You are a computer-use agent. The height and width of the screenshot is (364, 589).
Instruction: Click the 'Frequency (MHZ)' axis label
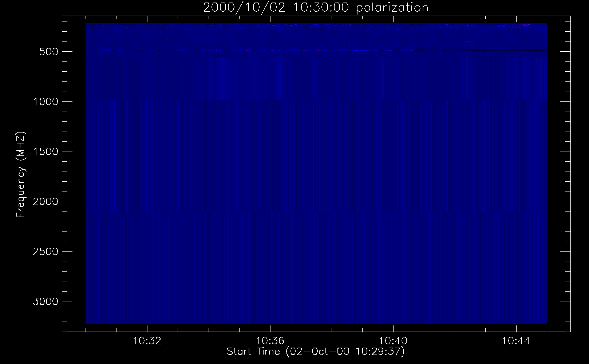pyautogui.click(x=21, y=175)
